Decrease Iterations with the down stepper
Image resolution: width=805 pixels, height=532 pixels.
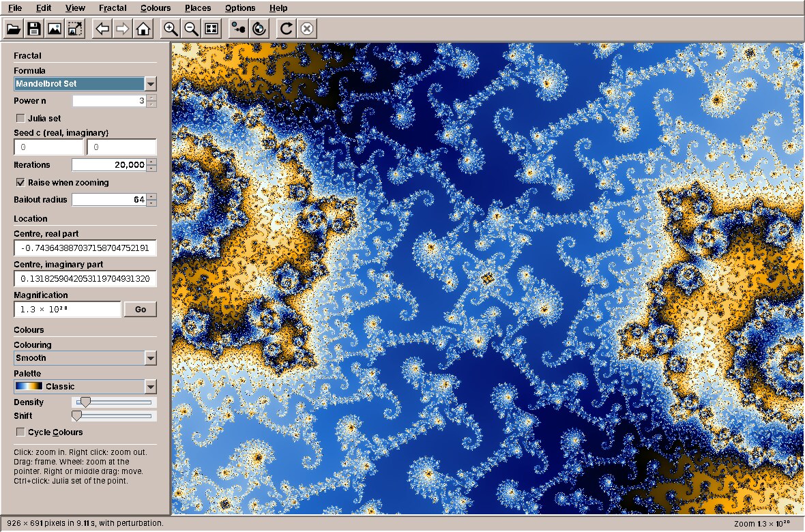pyautogui.click(x=151, y=168)
